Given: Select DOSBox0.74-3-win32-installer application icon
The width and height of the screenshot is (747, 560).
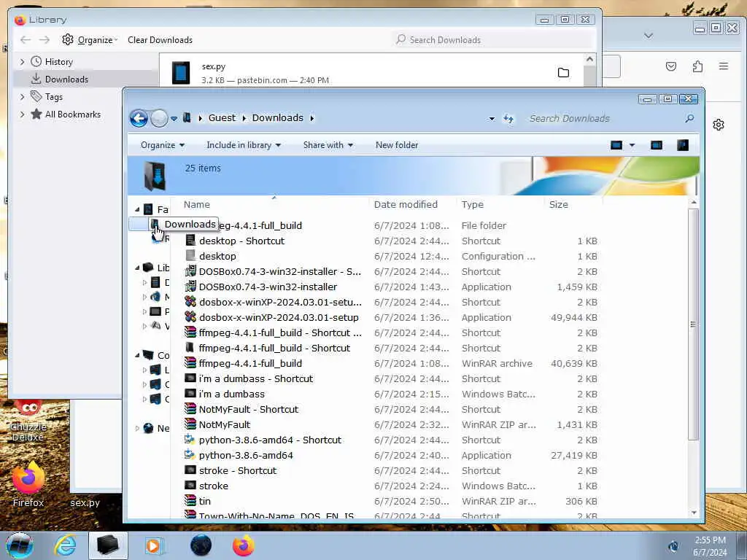Looking at the screenshot, I should point(190,287).
